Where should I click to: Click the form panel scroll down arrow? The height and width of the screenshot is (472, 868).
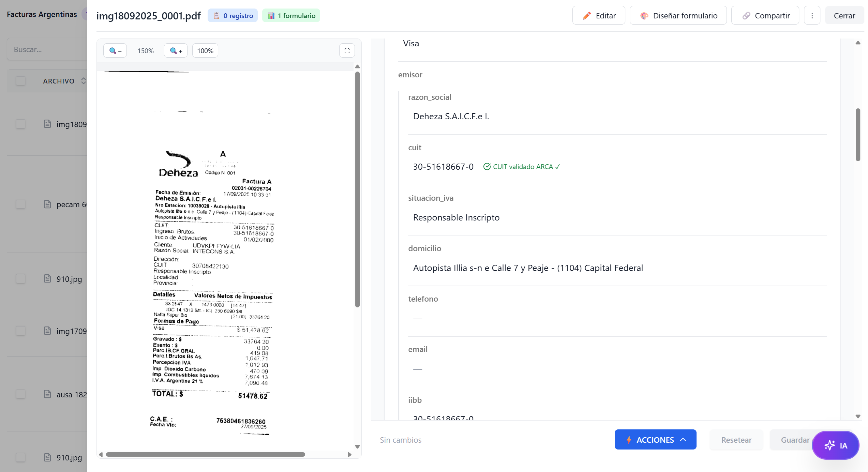click(858, 416)
